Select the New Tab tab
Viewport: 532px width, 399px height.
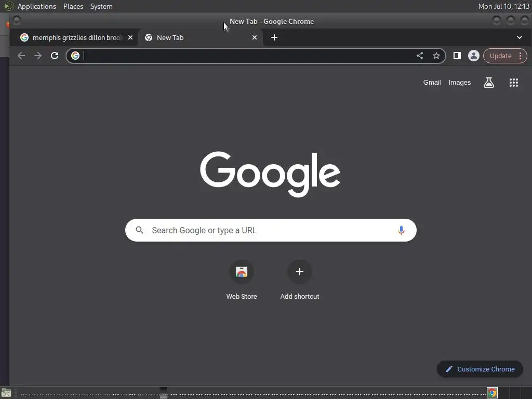[x=200, y=37]
